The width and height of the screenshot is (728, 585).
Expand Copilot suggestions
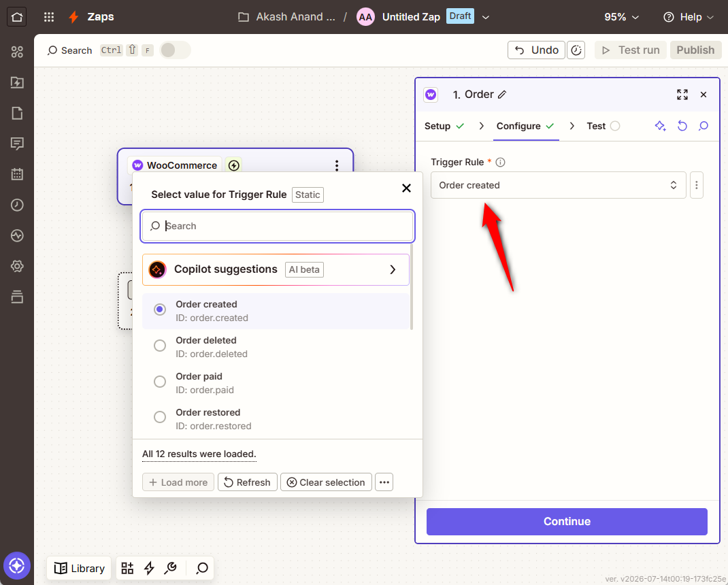(276, 270)
